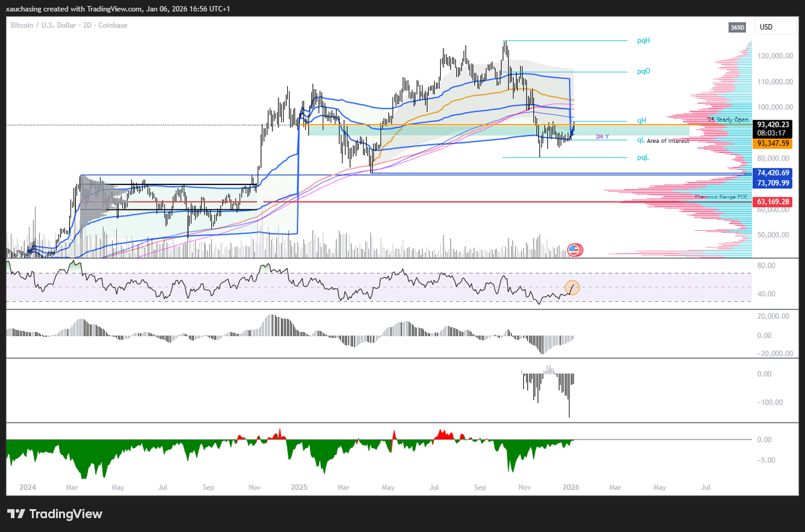Click the 2026 label on time axis
This screenshot has width=805, height=532.
tap(570, 486)
